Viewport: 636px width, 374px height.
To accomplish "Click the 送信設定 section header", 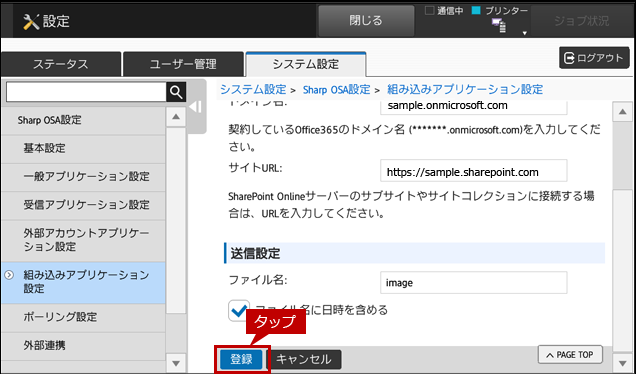I will pos(415,254).
